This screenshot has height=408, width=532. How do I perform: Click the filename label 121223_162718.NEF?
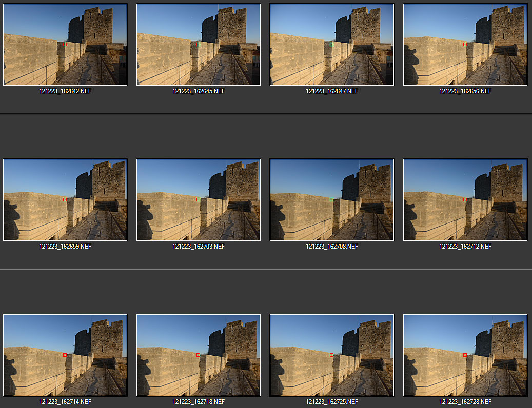pyautogui.click(x=199, y=401)
